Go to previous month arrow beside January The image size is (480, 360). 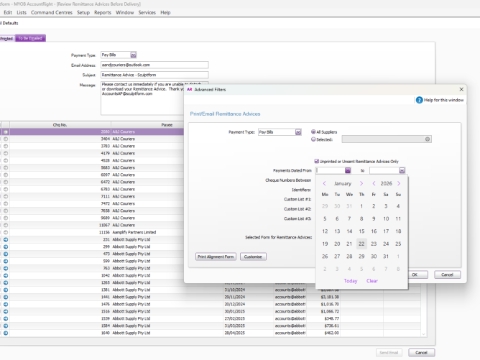324,183
